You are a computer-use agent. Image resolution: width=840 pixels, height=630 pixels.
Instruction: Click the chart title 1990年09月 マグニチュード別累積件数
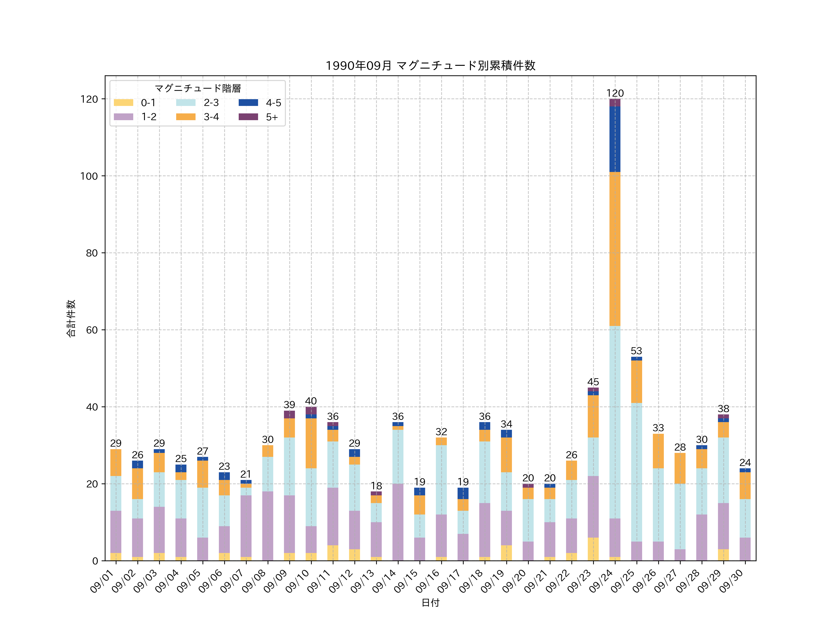click(430, 66)
